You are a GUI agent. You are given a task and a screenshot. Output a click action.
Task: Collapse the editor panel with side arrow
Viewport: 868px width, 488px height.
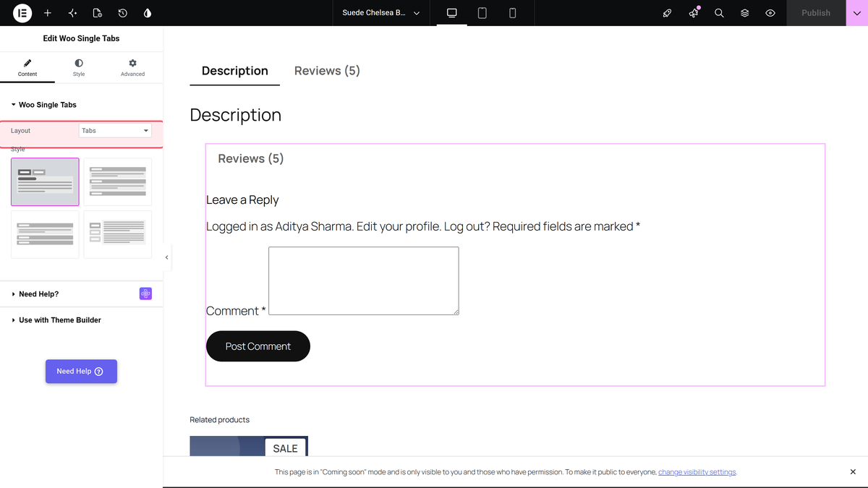(x=167, y=257)
